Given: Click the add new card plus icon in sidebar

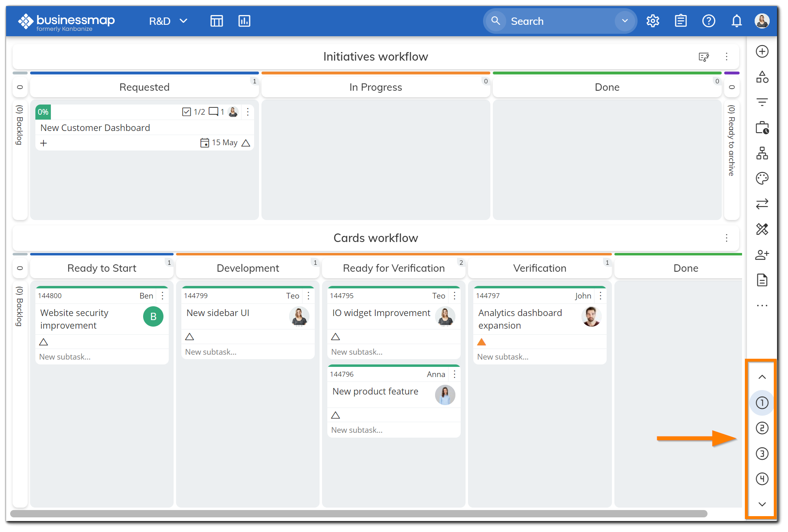Looking at the screenshot, I should (x=762, y=52).
